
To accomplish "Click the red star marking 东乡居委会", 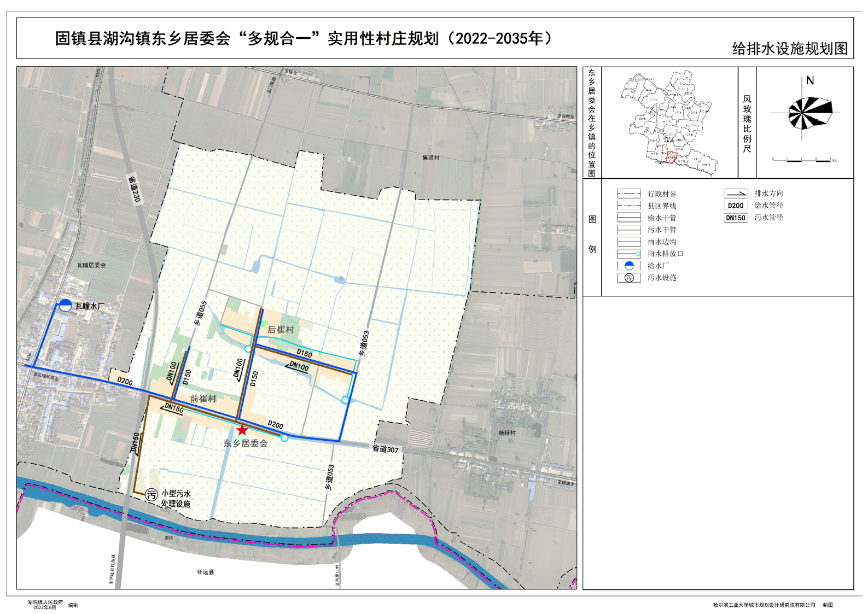I will click(x=242, y=430).
